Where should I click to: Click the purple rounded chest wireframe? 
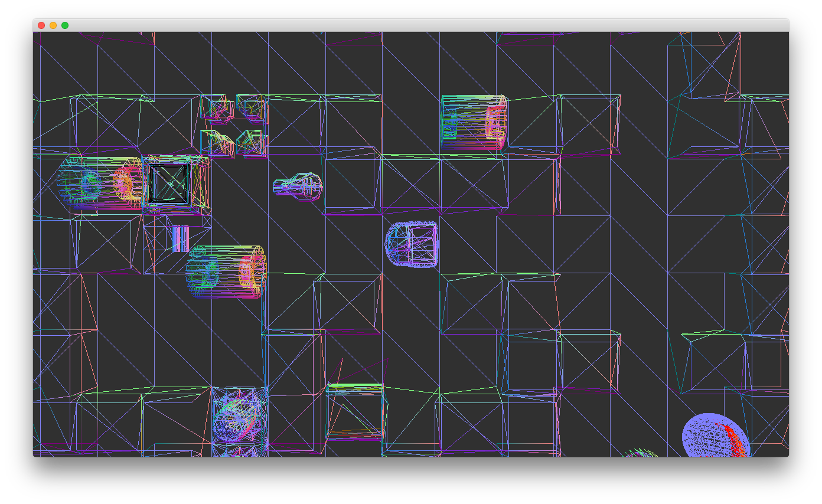point(412,244)
